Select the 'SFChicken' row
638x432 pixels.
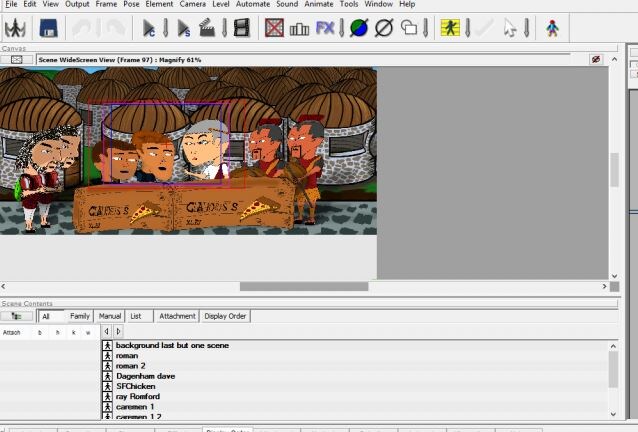click(x=355, y=386)
